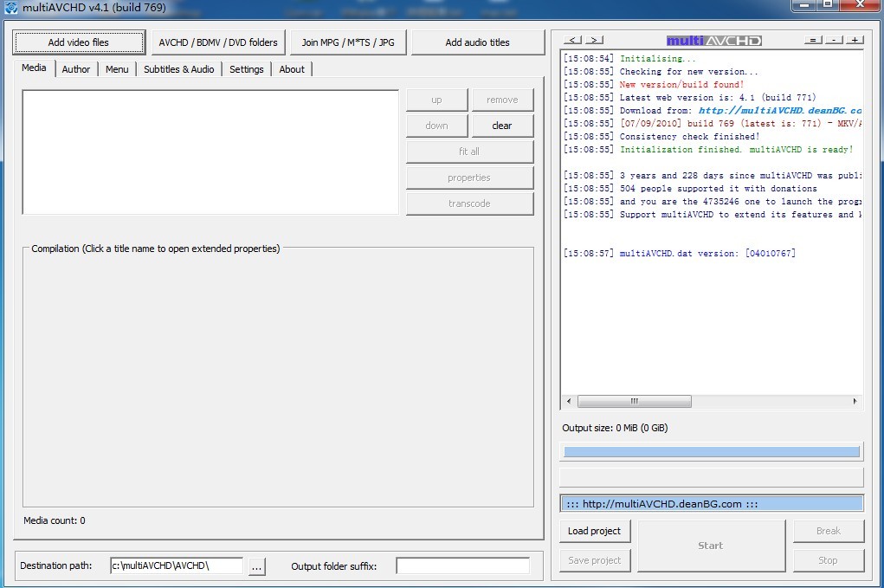Screen dimensions: 884x588
Task: Click the Add video files button
Action: (x=78, y=42)
